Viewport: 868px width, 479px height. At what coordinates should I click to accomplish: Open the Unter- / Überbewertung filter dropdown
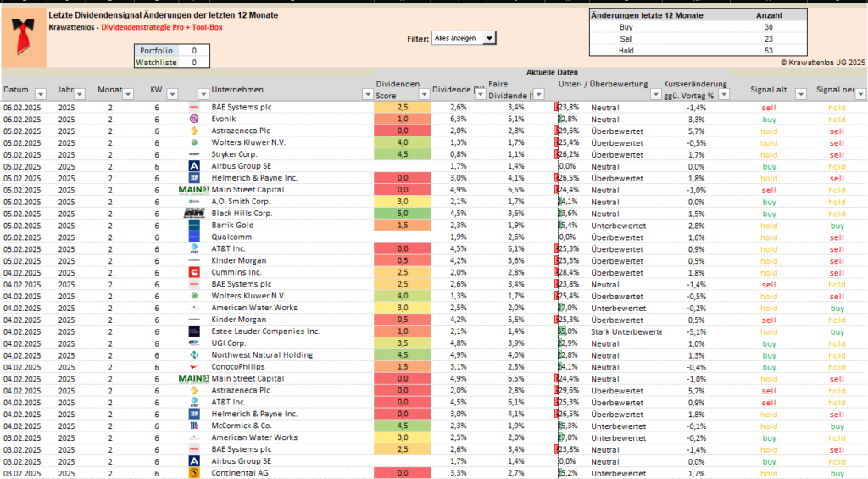(656, 94)
